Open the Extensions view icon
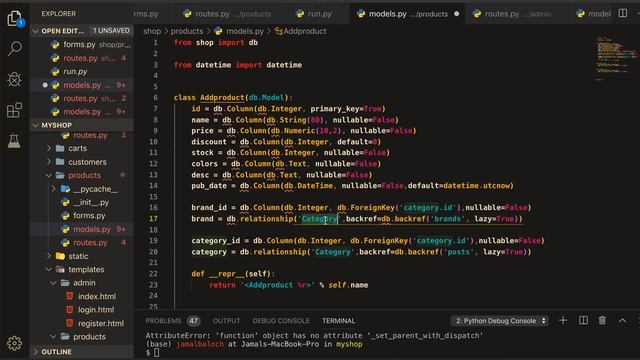This screenshot has width=640, height=360. click(x=14, y=110)
